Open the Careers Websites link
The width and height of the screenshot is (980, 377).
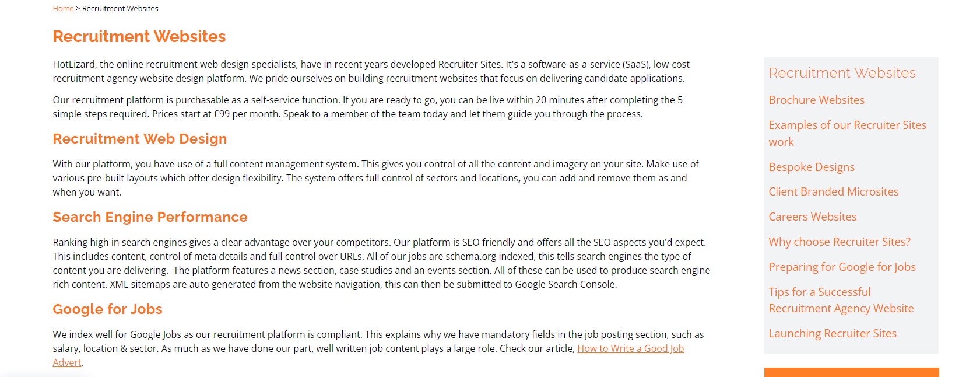pyautogui.click(x=812, y=217)
